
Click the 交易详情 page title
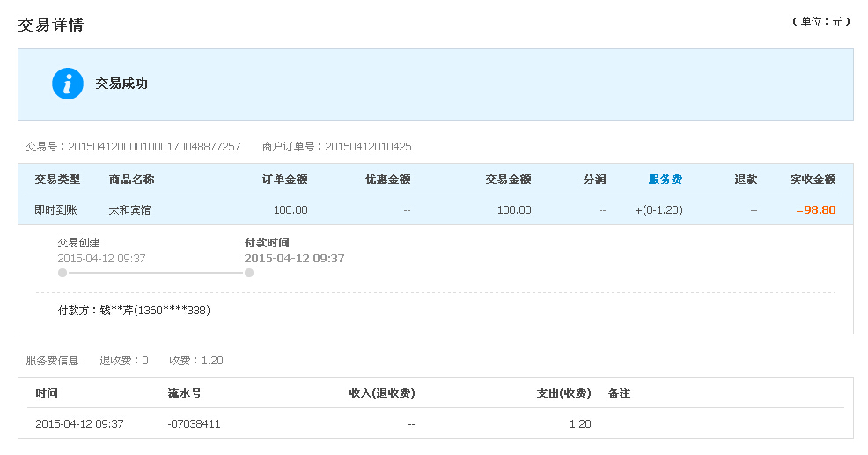click(50, 25)
